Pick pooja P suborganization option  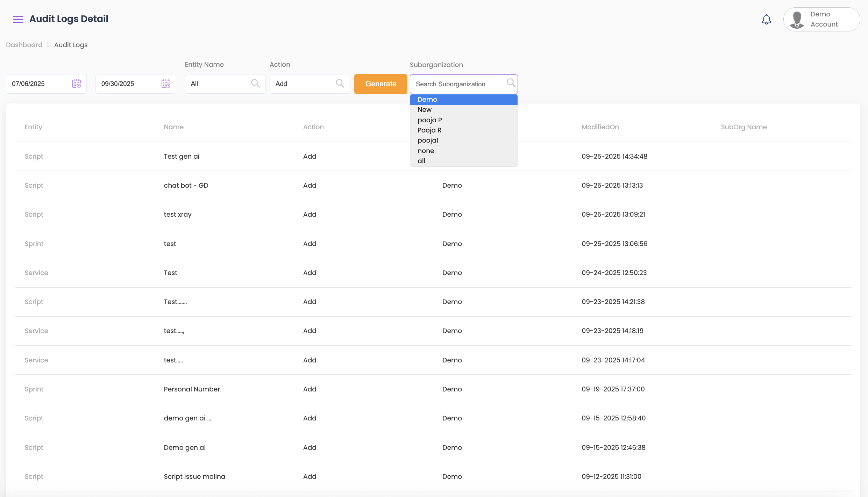tap(429, 120)
